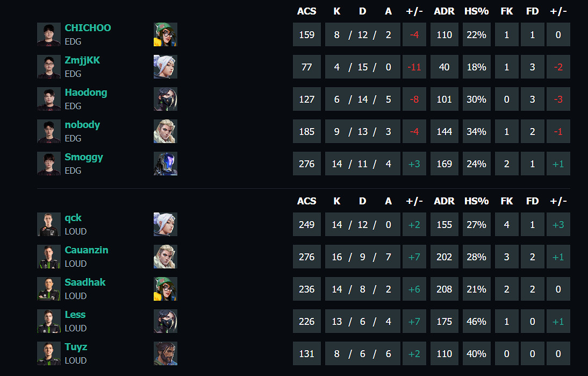Click the ZmjjKK player name
The width and height of the screenshot is (588, 376).
pos(82,60)
